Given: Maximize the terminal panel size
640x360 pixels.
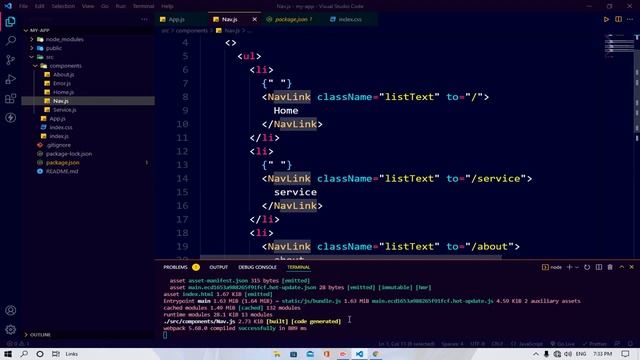Looking at the screenshot, I should point(622,267).
